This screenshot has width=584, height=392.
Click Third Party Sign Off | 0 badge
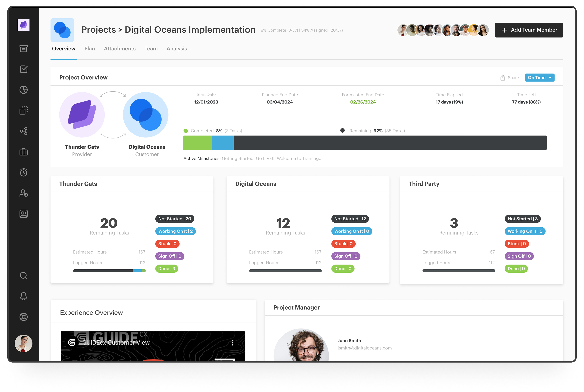coord(519,256)
